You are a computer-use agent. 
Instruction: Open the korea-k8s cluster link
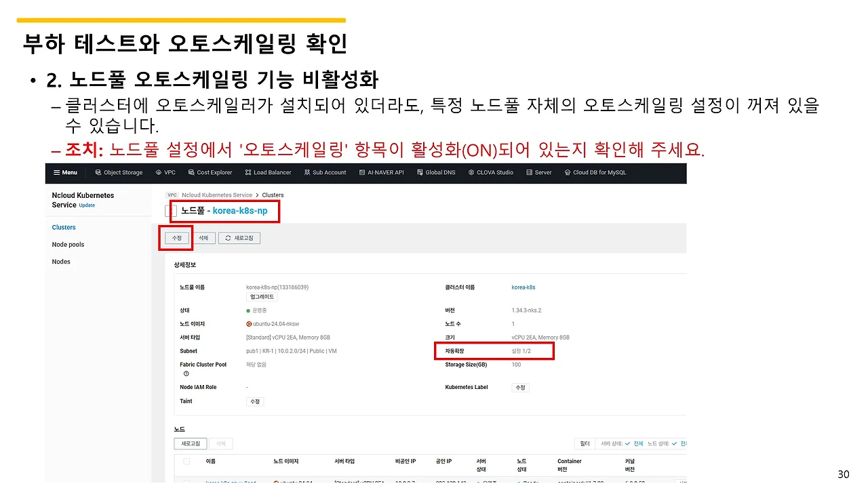pos(523,287)
